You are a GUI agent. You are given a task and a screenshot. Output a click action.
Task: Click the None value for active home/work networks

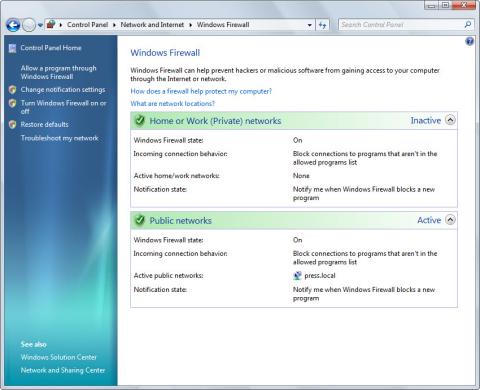click(301, 176)
